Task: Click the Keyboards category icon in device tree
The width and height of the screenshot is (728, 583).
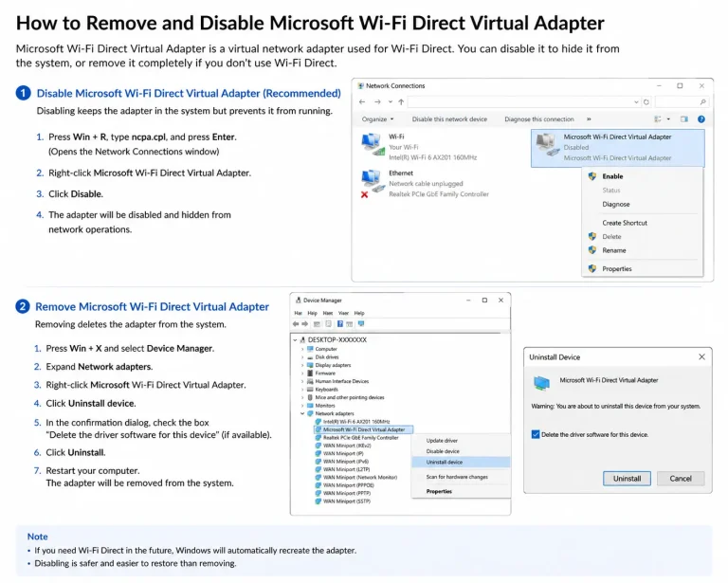Action: [310, 390]
